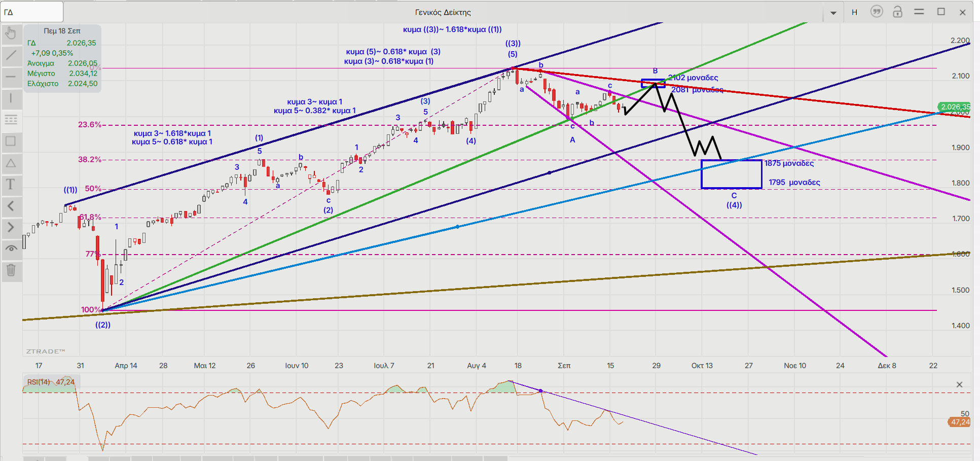Viewport: 980px width, 461px height.
Task: Close the RSI(14) indicator panel
Action: pyautogui.click(x=959, y=384)
